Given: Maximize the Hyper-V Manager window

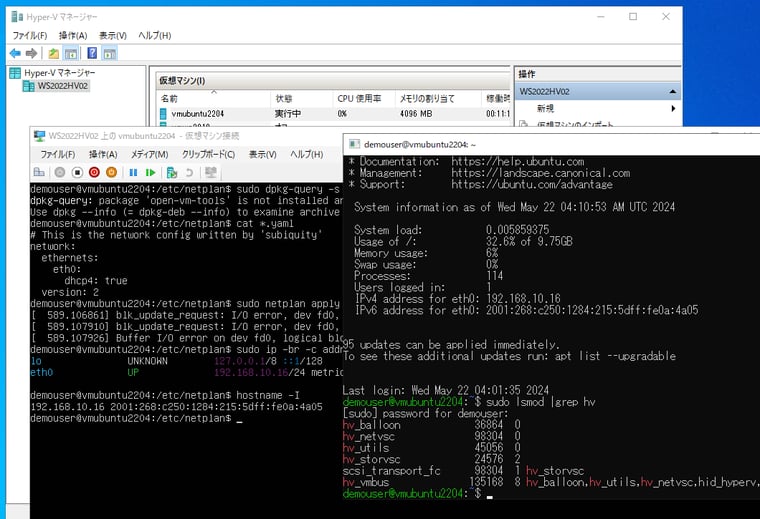Looking at the screenshot, I should coord(633,17).
